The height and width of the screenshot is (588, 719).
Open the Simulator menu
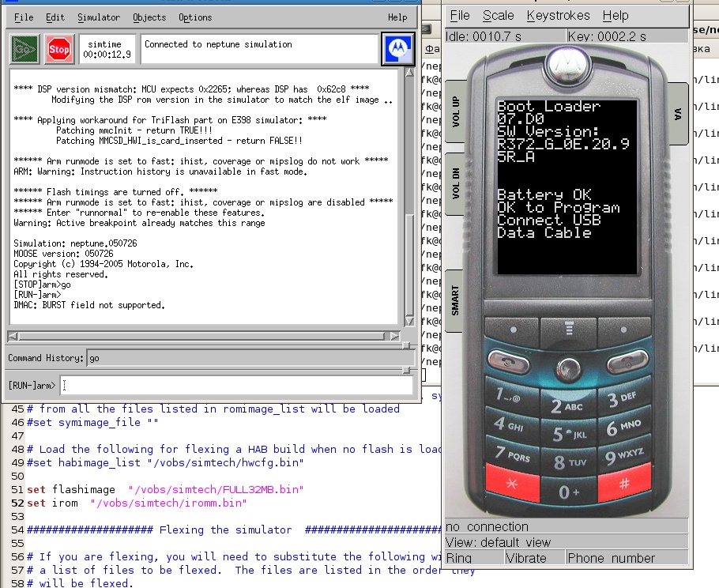coord(99,17)
